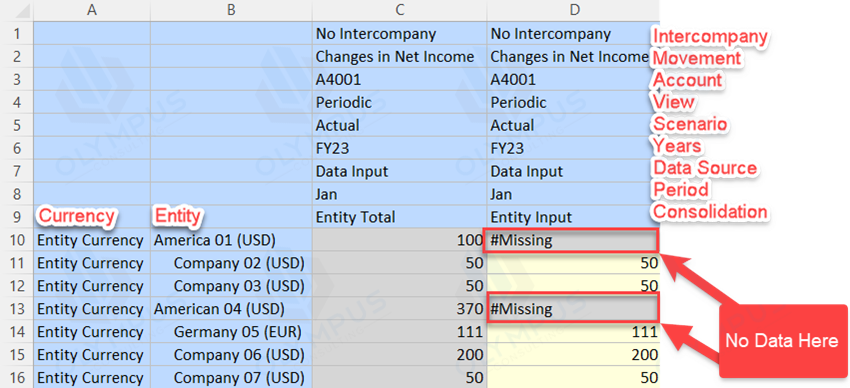Screen dimensions: 850x388
Task: Select Germany 05 (EUR) entity cell
Action: pos(231,332)
